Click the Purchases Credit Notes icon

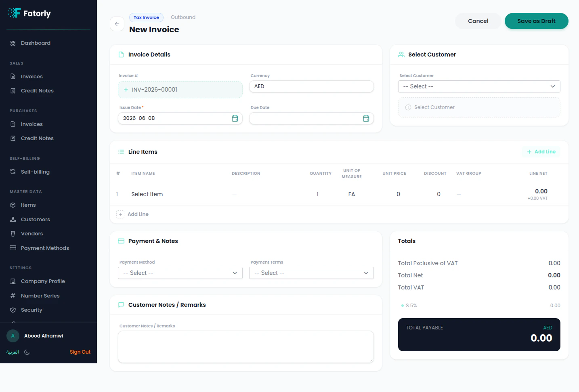[13, 138]
